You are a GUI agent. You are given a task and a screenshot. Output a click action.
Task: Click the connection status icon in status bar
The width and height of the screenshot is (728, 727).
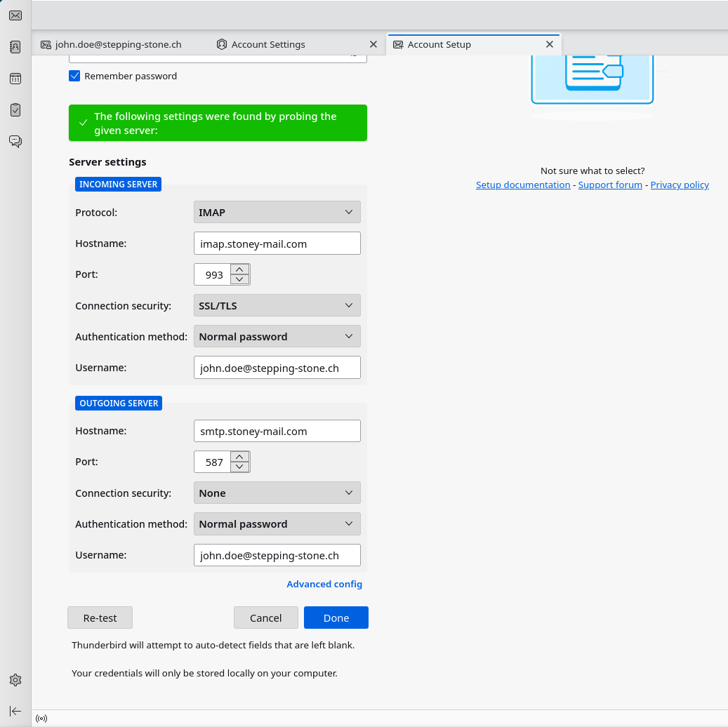[41, 719]
